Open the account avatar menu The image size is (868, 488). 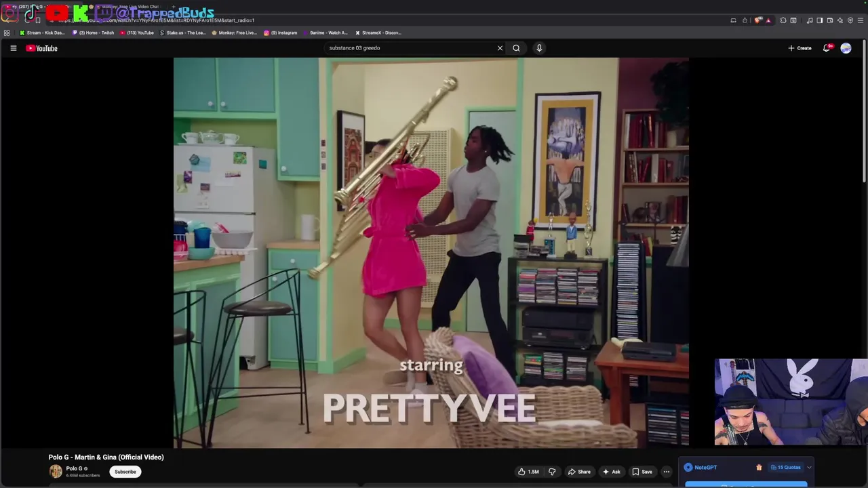pyautogui.click(x=846, y=48)
